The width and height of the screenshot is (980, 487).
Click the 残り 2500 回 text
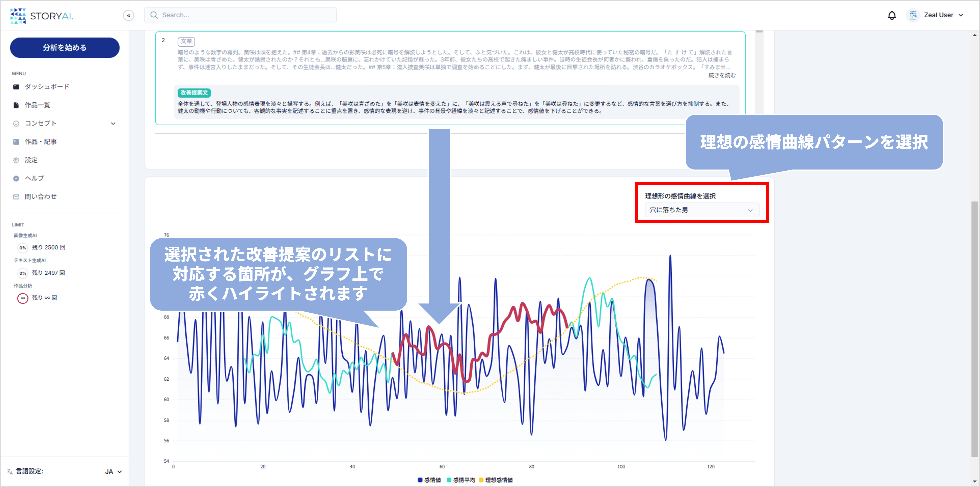pyautogui.click(x=49, y=247)
